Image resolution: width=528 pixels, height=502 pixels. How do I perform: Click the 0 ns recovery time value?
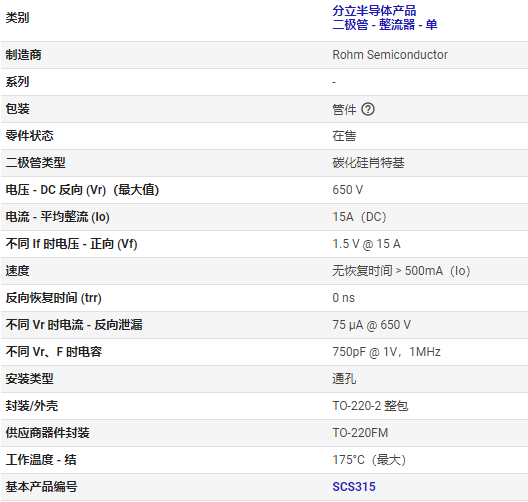pos(343,298)
